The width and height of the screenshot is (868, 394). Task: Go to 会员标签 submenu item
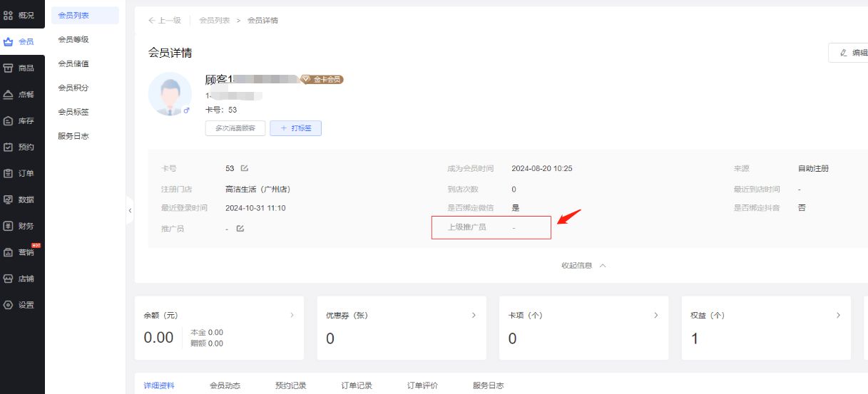[x=73, y=112]
